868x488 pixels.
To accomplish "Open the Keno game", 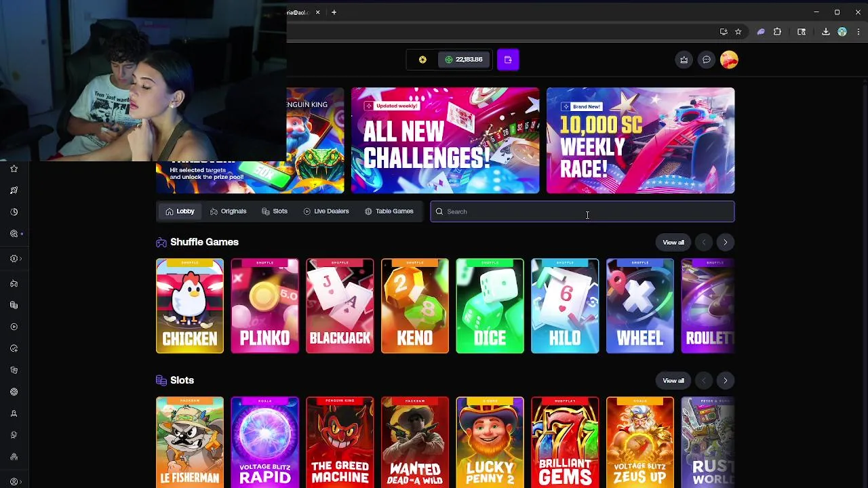I will pyautogui.click(x=415, y=306).
